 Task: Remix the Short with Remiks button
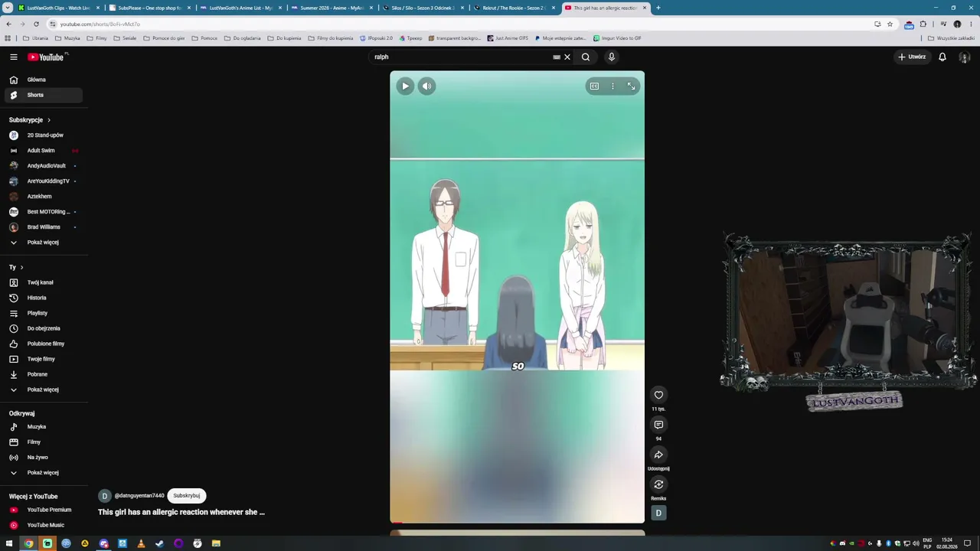click(658, 484)
